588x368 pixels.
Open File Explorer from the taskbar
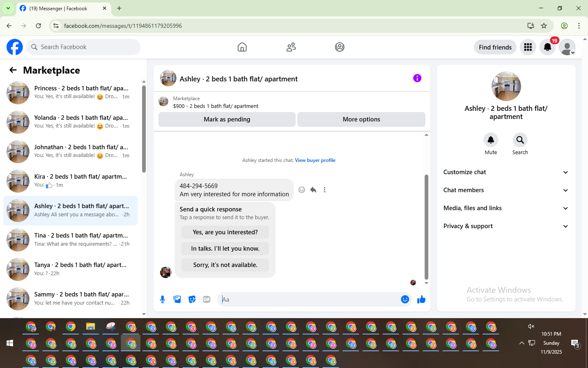pos(91,327)
